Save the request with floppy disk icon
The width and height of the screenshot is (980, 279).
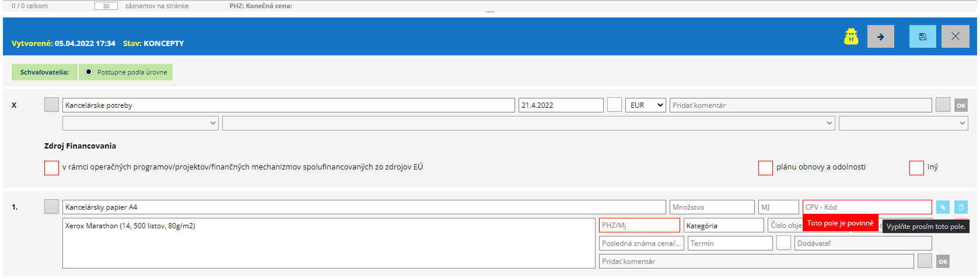pos(922,37)
